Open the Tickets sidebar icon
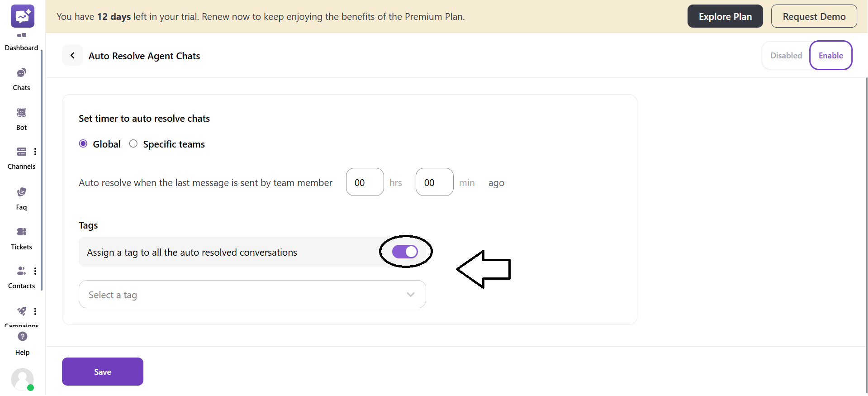Image resolution: width=868 pixels, height=396 pixels. [21, 232]
